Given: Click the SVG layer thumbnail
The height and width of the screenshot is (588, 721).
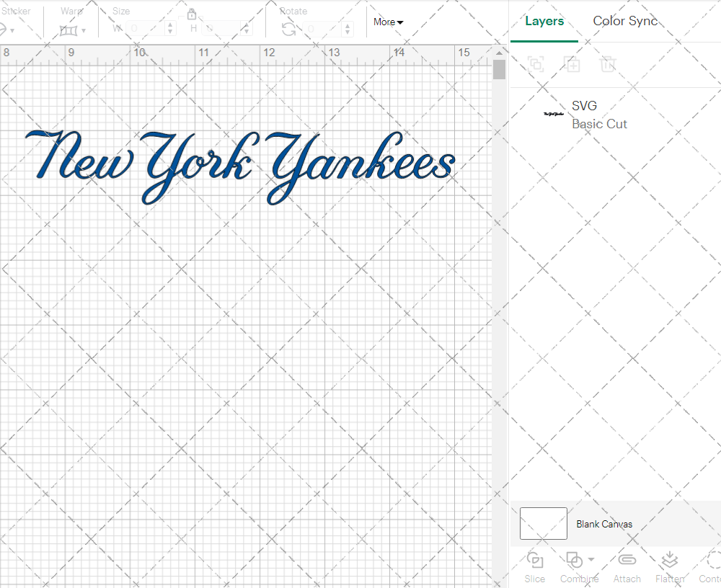Looking at the screenshot, I should (x=554, y=114).
